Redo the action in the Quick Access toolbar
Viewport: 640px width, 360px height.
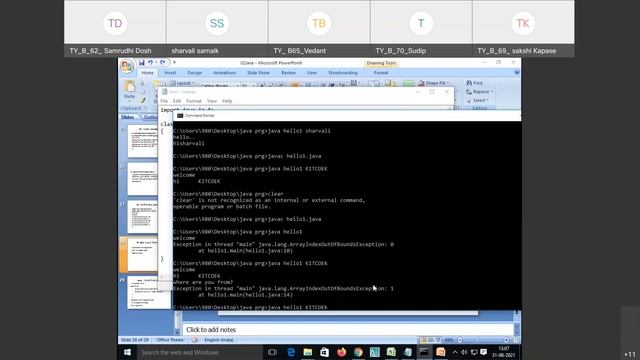pos(163,62)
